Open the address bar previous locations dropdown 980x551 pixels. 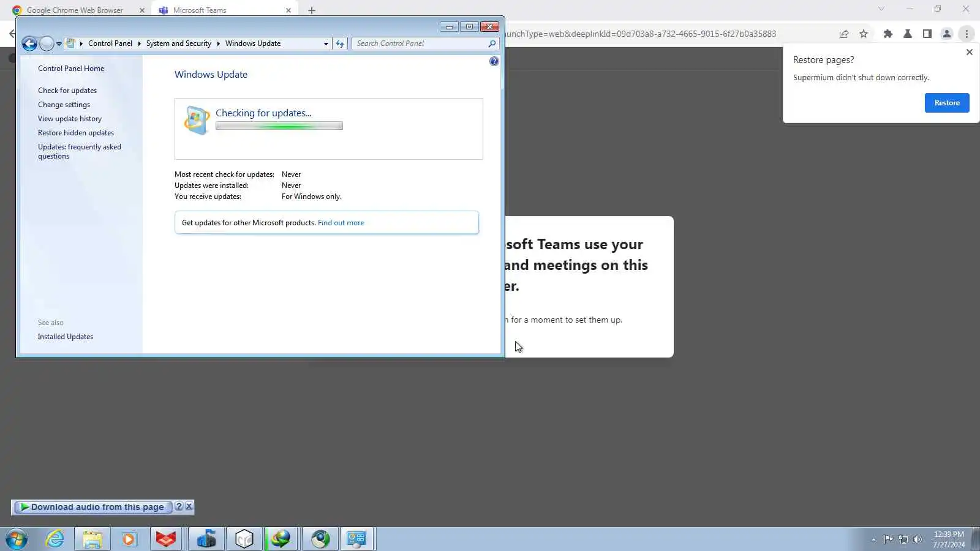tap(326, 43)
